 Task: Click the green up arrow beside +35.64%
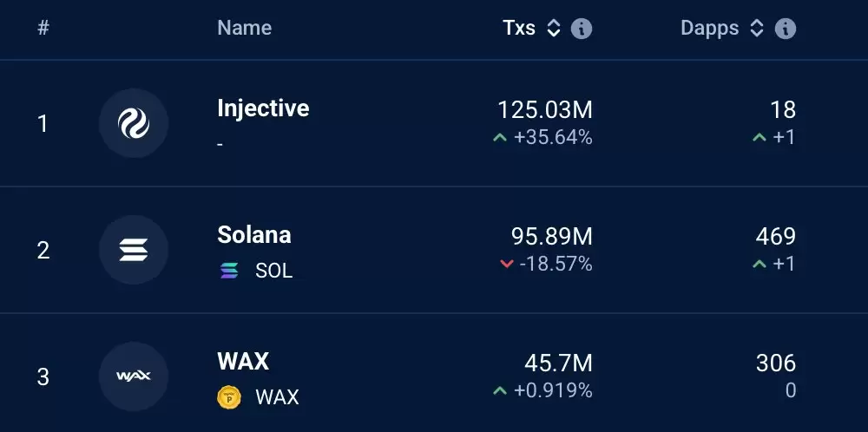click(500, 138)
